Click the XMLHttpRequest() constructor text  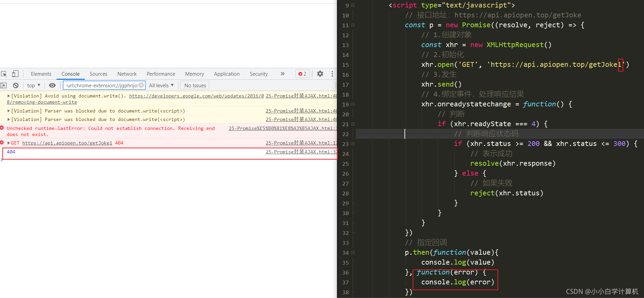[519, 45]
